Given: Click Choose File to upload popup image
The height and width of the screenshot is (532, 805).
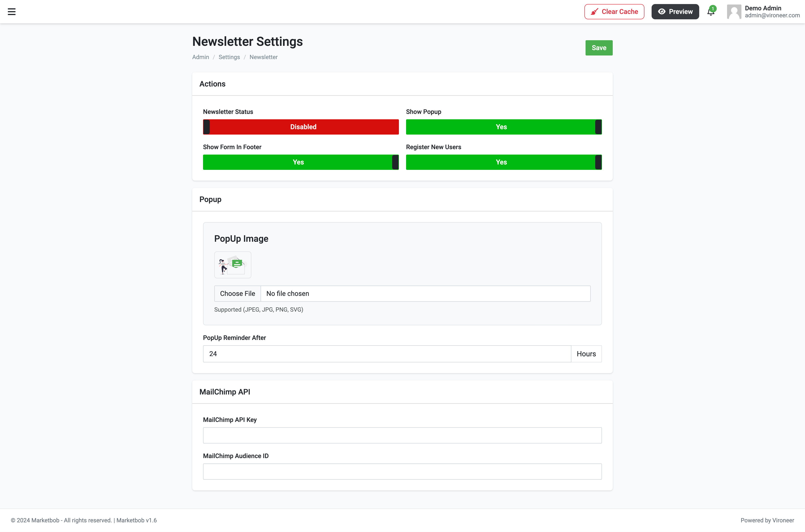Looking at the screenshot, I should point(237,293).
